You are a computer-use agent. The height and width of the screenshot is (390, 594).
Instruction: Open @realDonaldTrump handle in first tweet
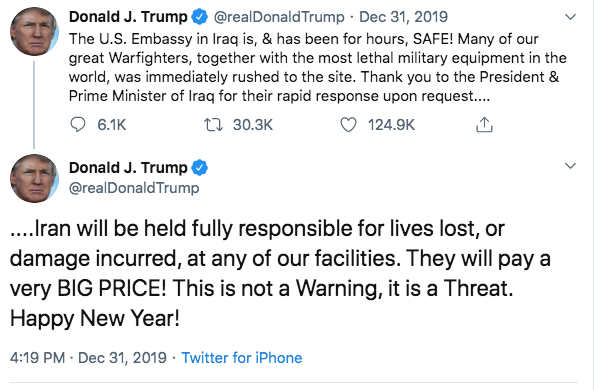pos(279,17)
